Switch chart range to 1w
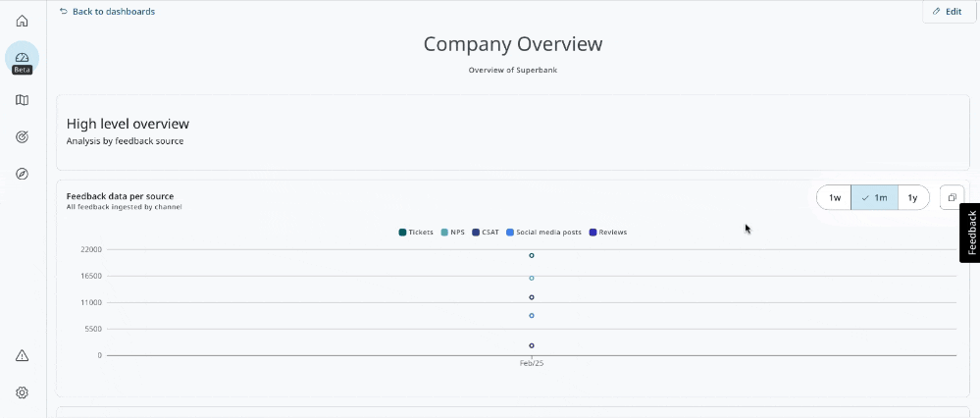Image resolution: width=980 pixels, height=418 pixels. pyautogui.click(x=835, y=197)
